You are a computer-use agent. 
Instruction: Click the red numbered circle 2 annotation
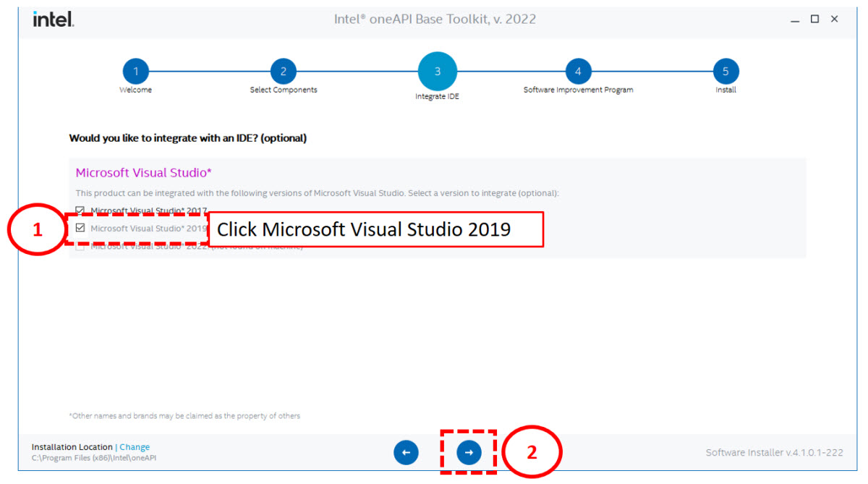(x=532, y=453)
